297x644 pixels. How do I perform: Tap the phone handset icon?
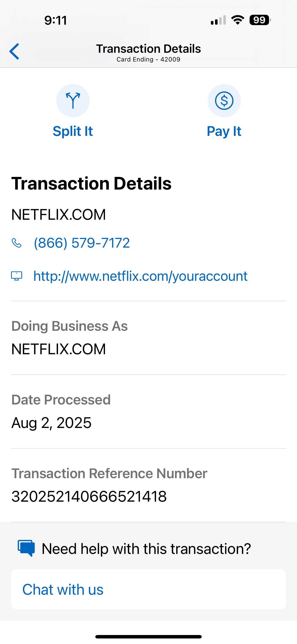pos(17,243)
